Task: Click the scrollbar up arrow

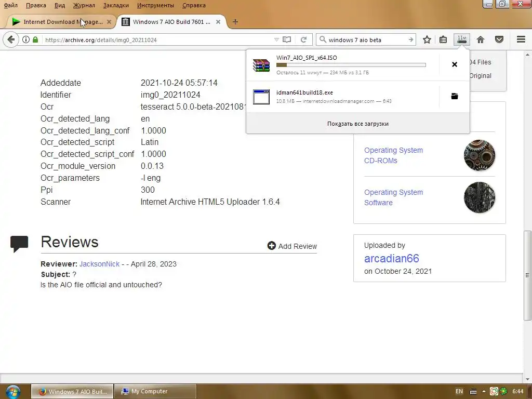Action: (527, 55)
